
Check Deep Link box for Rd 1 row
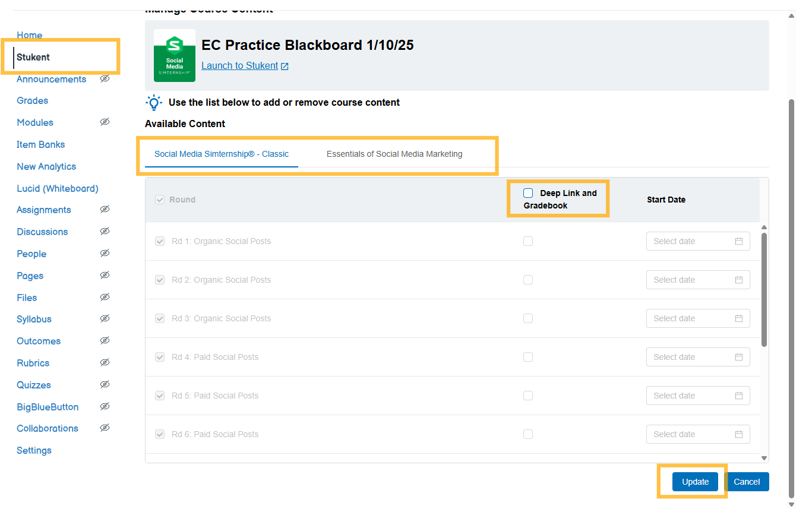tap(528, 241)
